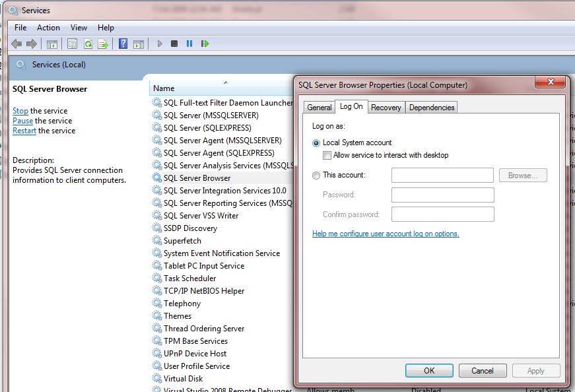Switch to the Recovery tab
The width and height of the screenshot is (575, 392).
(386, 108)
